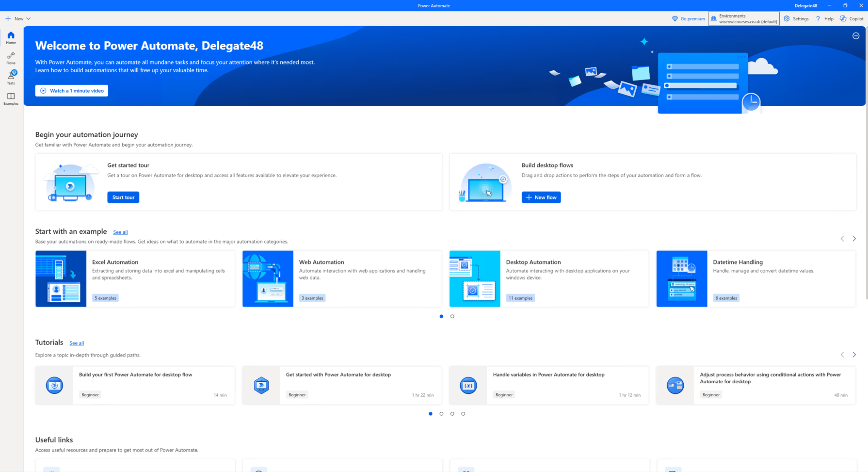Click the Start tour button
This screenshot has height=472, width=868.
click(123, 197)
